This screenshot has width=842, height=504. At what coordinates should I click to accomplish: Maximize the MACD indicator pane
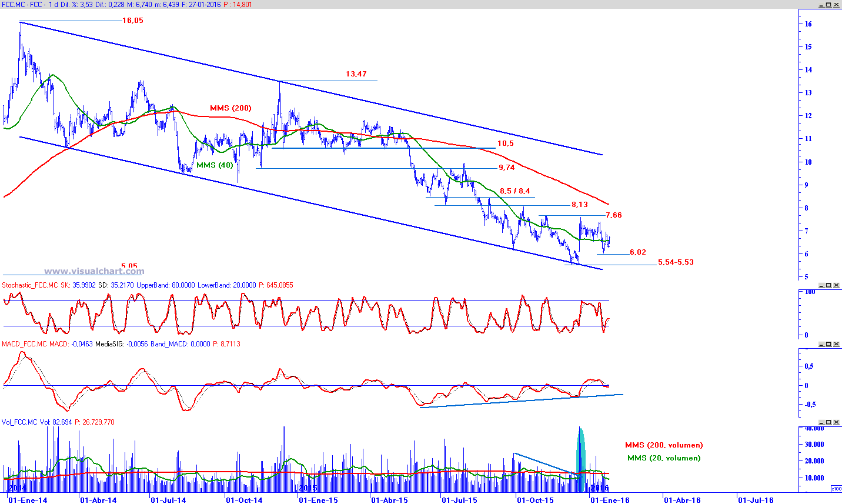828,344
